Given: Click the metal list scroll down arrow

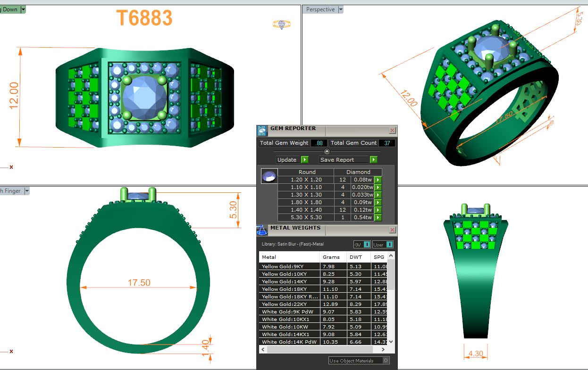Looking at the screenshot, I should (390, 342).
